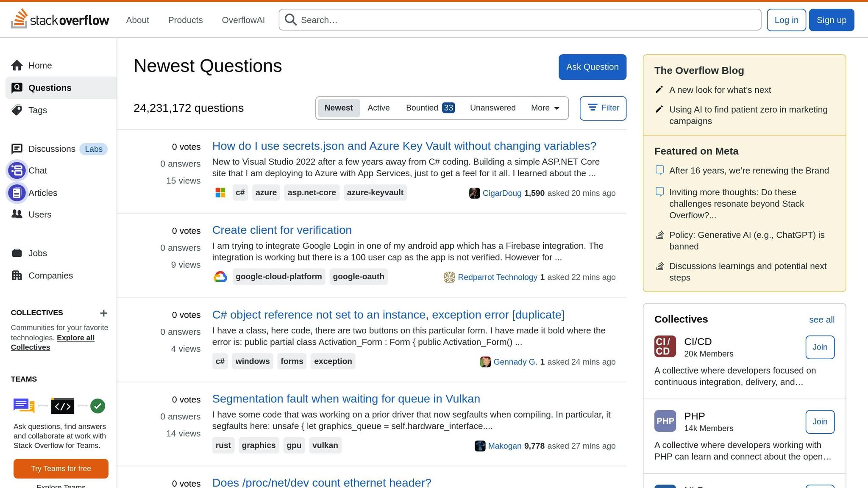The image size is (868, 488).
Task: Switch the question filter to Active
Action: click(378, 108)
